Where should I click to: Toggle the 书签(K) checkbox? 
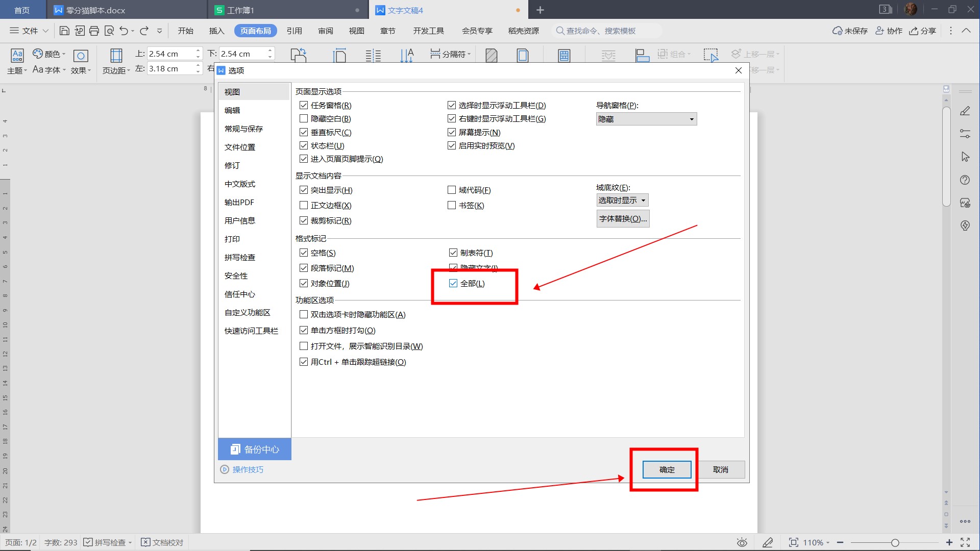452,205
